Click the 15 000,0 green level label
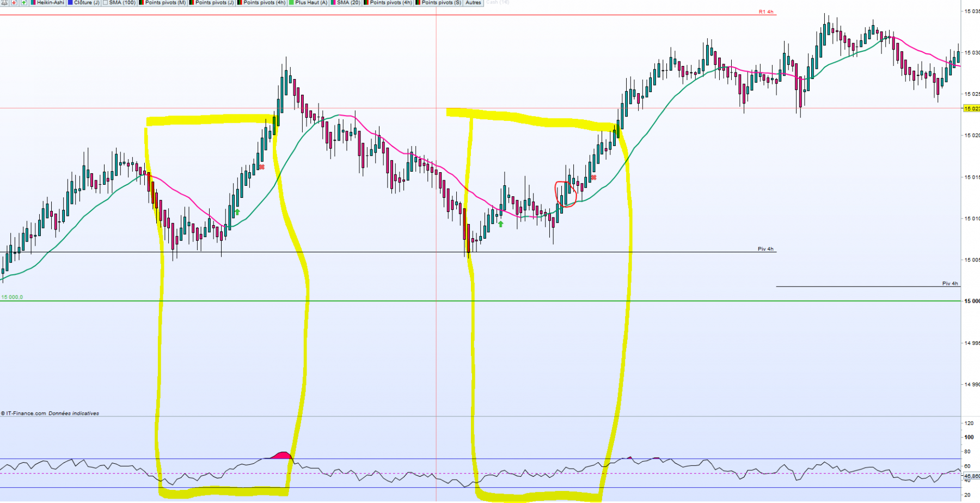Viewport: 980px width, 503px height. pyautogui.click(x=12, y=297)
